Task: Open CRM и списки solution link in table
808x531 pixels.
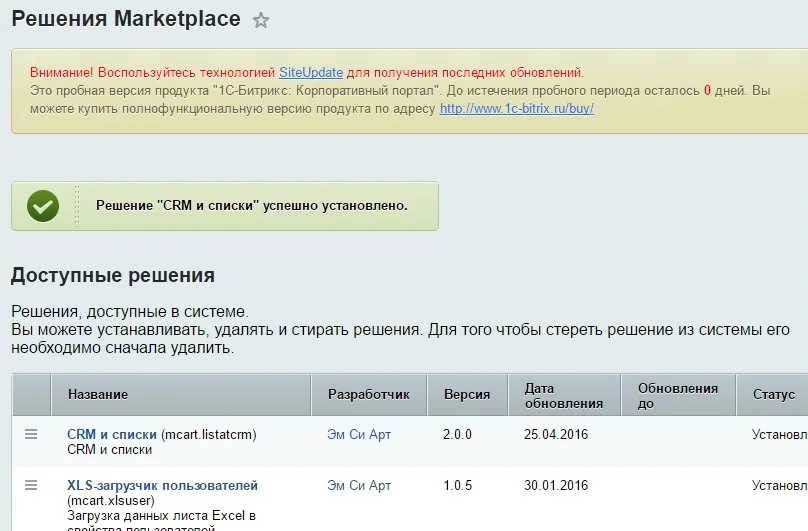Action: point(112,435)
